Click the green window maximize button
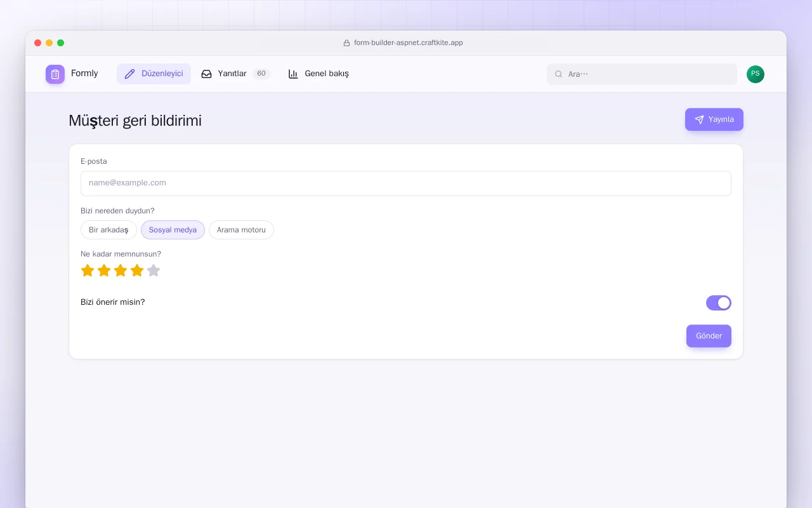 coord(61,43)
